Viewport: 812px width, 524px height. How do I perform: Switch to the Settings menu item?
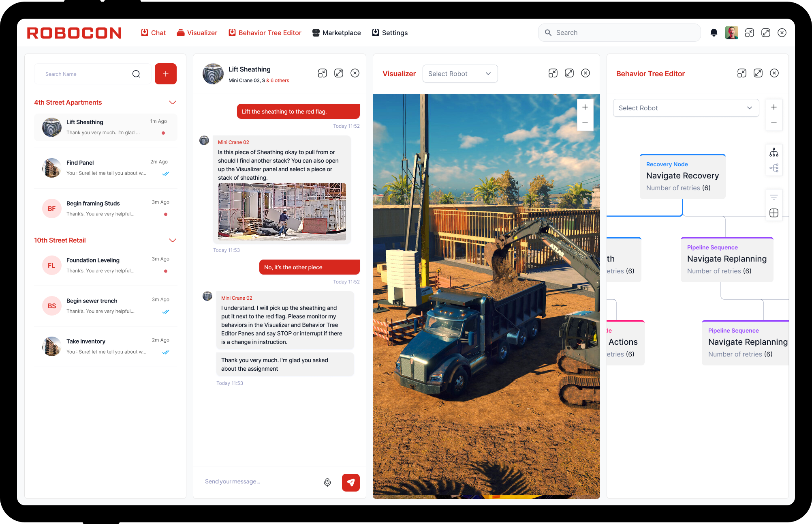pos(390,33)
